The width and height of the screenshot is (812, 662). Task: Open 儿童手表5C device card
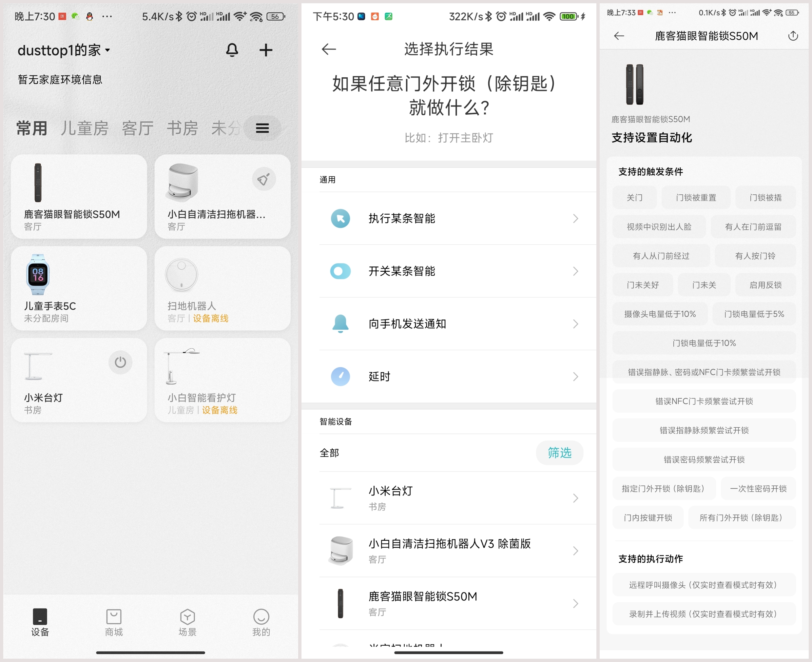79,288
